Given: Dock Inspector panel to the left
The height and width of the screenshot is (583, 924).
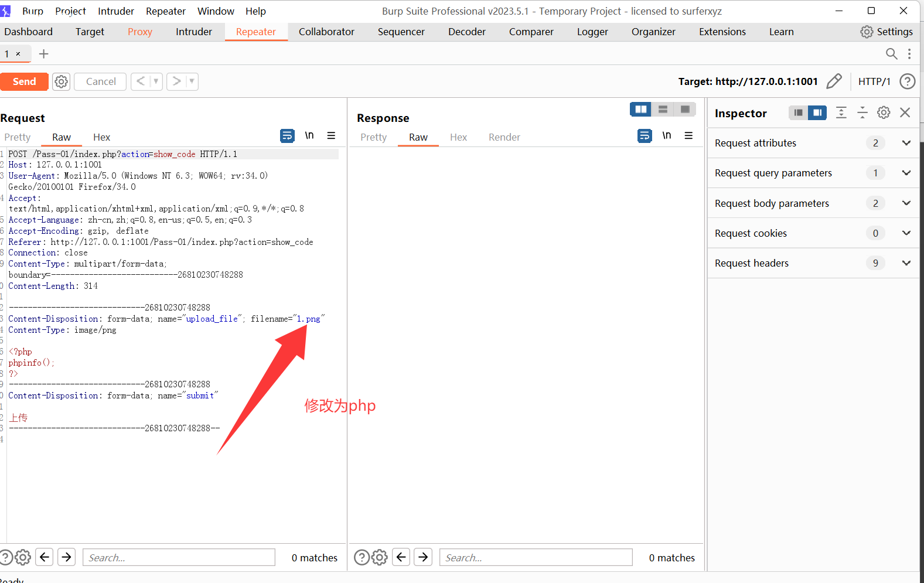Looking at the screenshot, I should [798, 112].
